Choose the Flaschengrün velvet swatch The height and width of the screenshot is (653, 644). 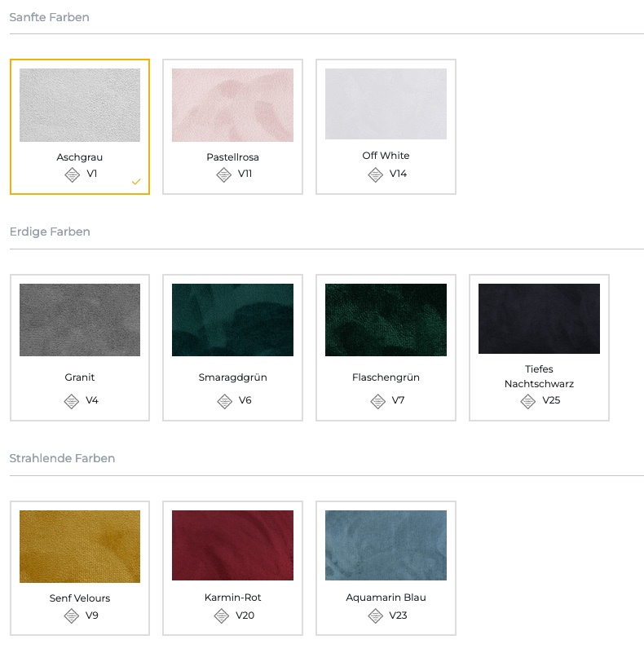pyautogui.click(x=386, y=320)
